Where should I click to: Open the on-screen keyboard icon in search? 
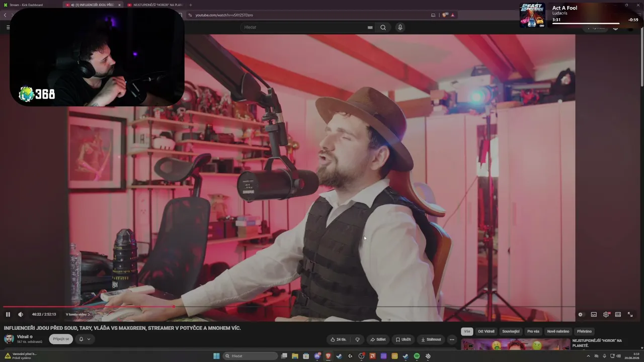coord(370,27)
